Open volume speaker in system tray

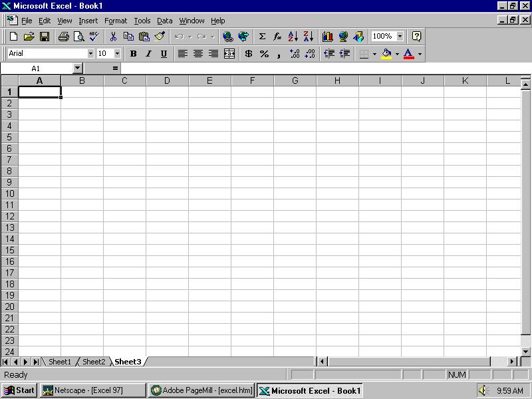click(483, 390)
